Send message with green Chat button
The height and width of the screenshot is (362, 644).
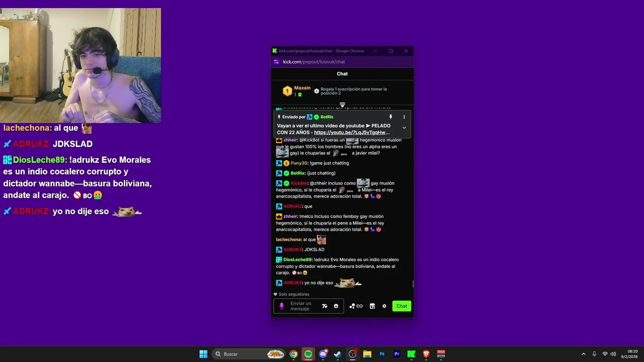pyautogui.click(x=401, y=306)
